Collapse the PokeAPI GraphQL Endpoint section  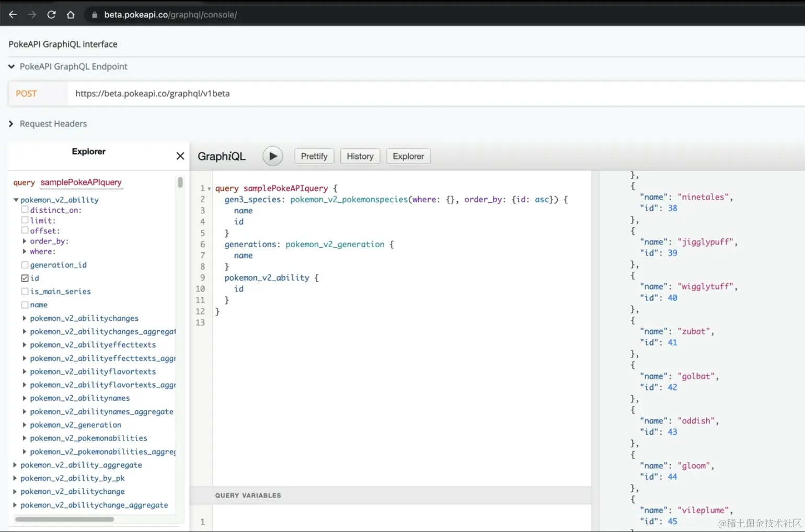coord(11,66)
